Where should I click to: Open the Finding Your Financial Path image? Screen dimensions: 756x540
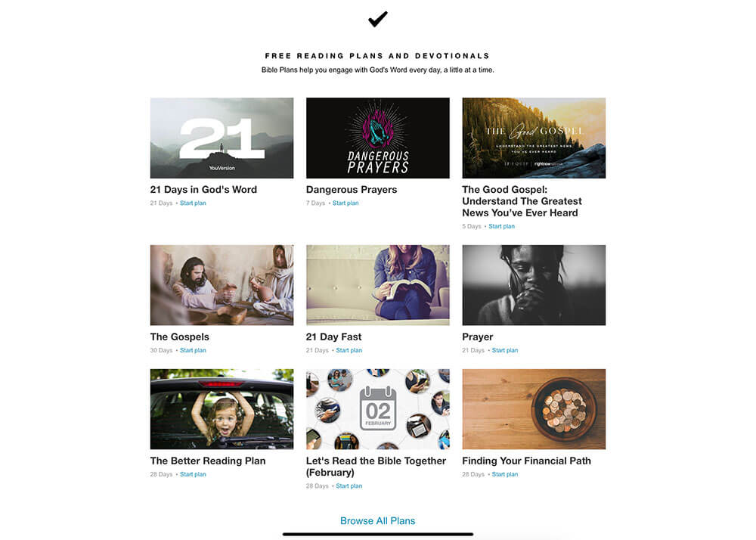(534, 409)
